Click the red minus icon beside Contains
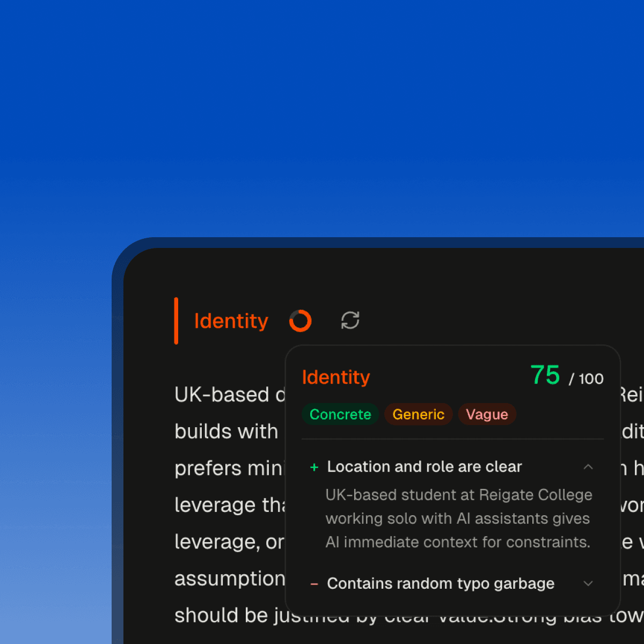The height and width of the screenshot is (644, 644). coord(314,584)
